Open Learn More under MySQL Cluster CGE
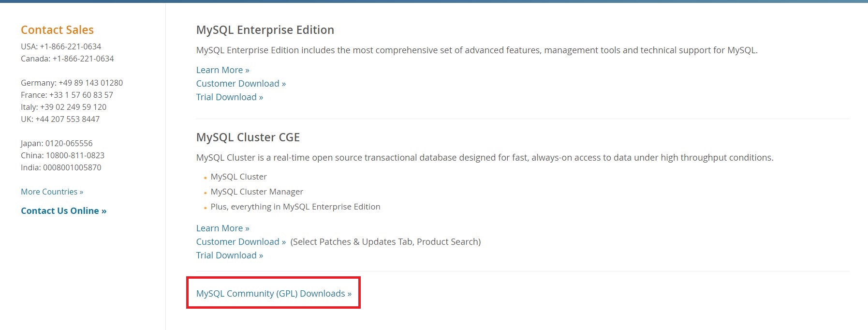 (x=222, y=228)
